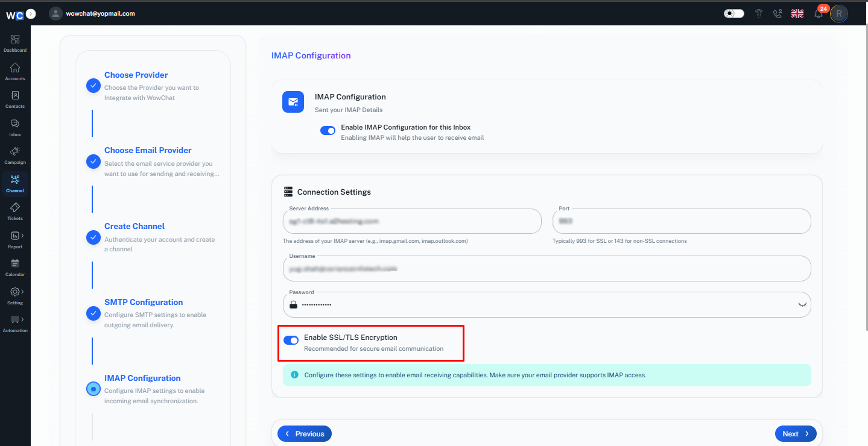The height and width of the screenshot is (446, 868).
Task: Expand the Automation submenu chevron
Action: 22,319
